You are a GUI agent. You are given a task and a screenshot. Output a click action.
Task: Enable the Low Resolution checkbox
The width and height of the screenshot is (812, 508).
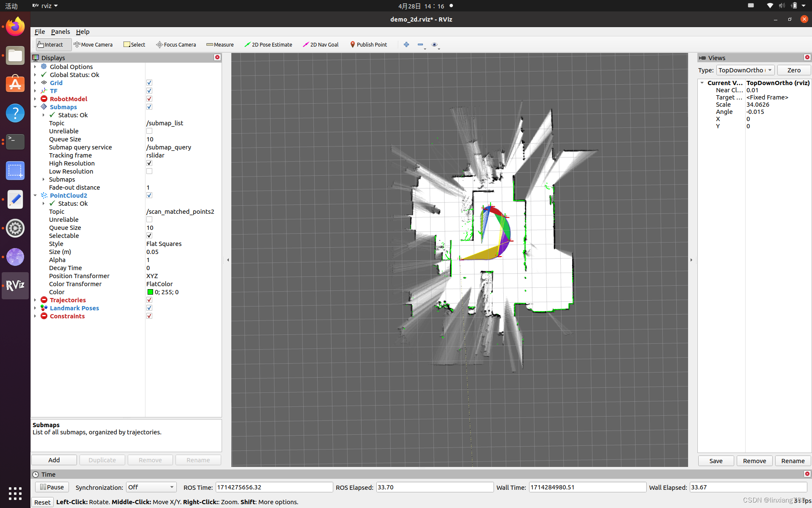point(149,171)
